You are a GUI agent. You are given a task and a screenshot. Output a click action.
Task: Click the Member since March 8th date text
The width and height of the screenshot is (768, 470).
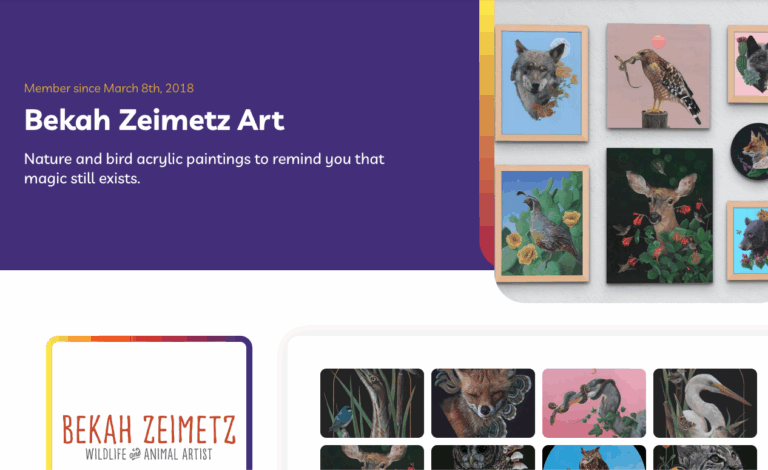coord(109,88)
